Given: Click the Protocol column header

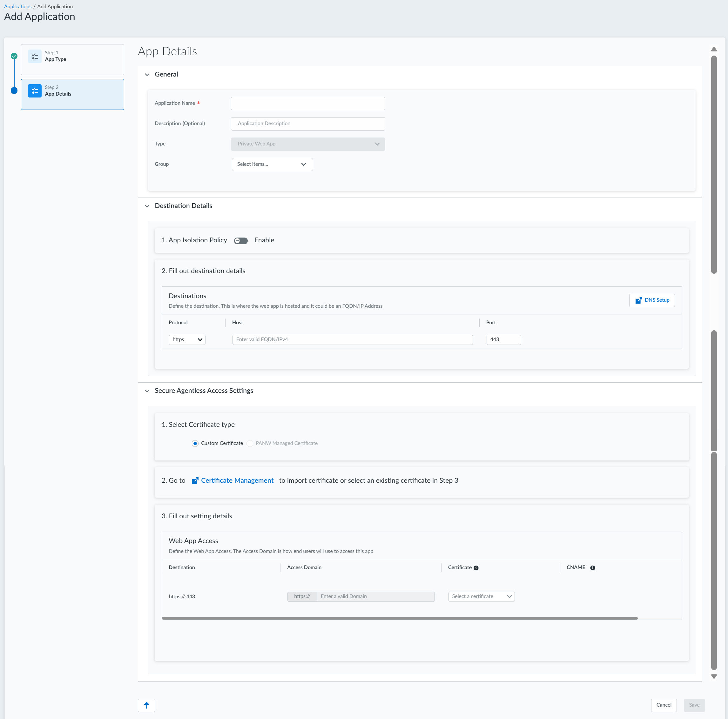Looking at the screenshot, I should point(178,323).
